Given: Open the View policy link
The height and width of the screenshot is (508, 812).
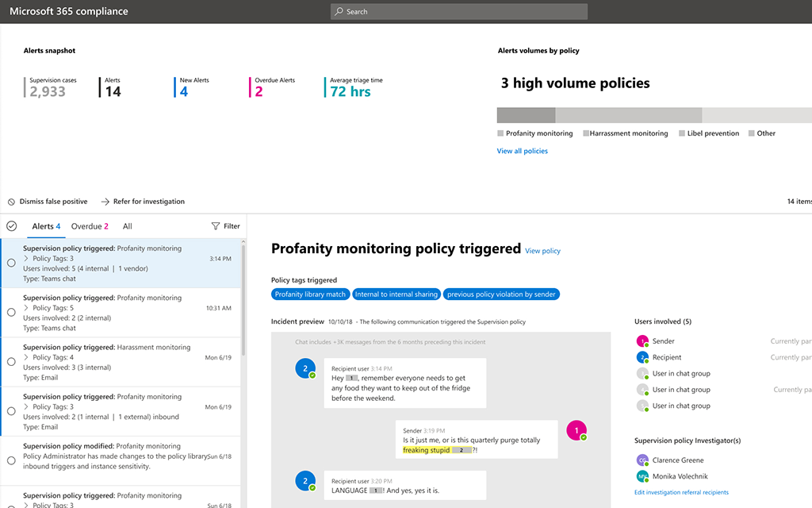Looking at the screenshot, I should pos(542,251).
